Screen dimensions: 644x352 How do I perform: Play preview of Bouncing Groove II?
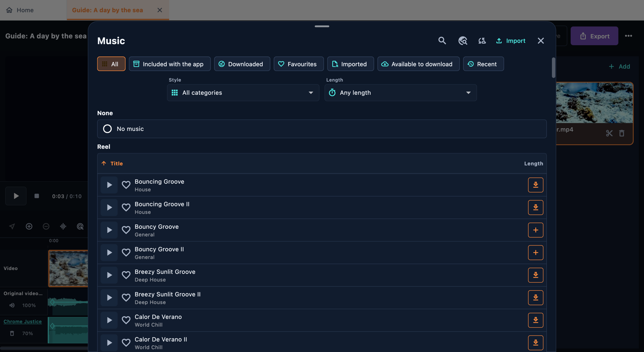(x=109, y=207)
